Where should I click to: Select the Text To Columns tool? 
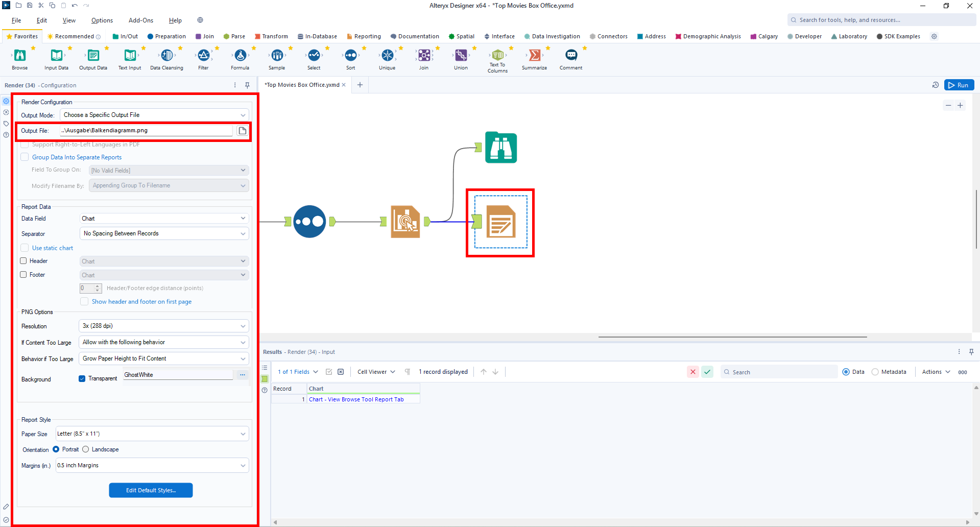click(497, 56)
